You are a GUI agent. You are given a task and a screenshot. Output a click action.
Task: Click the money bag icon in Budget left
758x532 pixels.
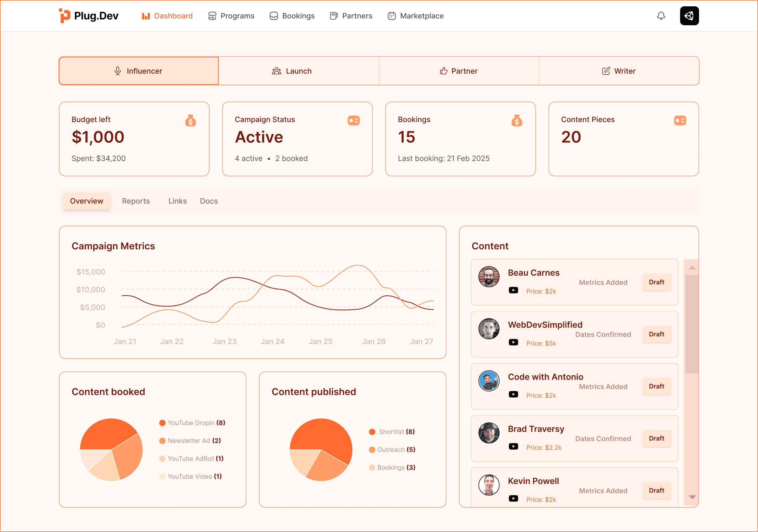click(191, 121)
